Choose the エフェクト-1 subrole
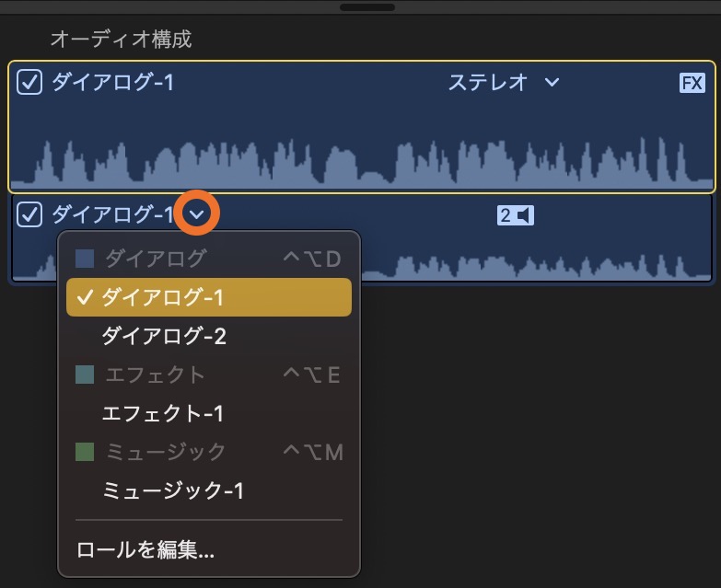 point(209,413)
